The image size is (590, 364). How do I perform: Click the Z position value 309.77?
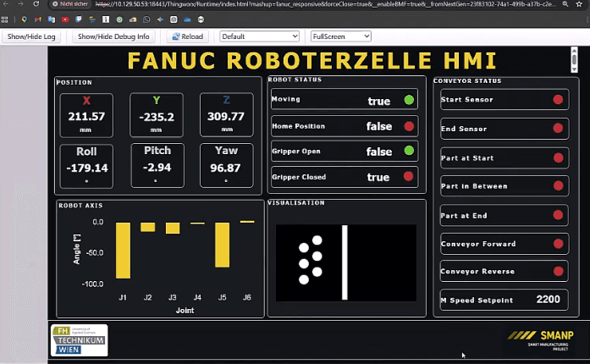(226, 116)
